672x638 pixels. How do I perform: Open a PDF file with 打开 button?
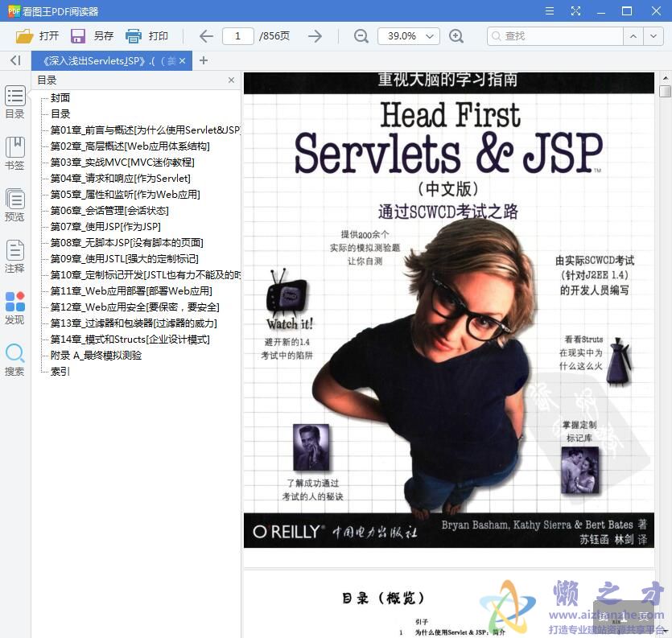[37, 36]
